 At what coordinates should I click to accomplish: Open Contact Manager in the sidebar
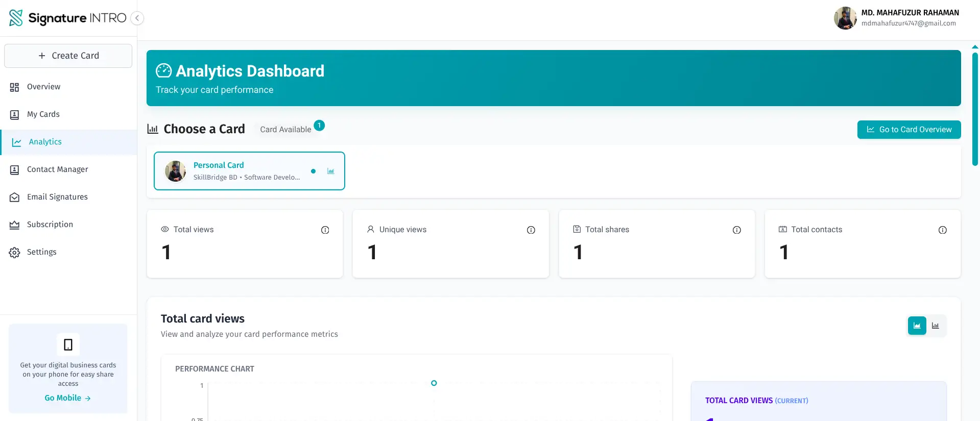click(57, 169)
